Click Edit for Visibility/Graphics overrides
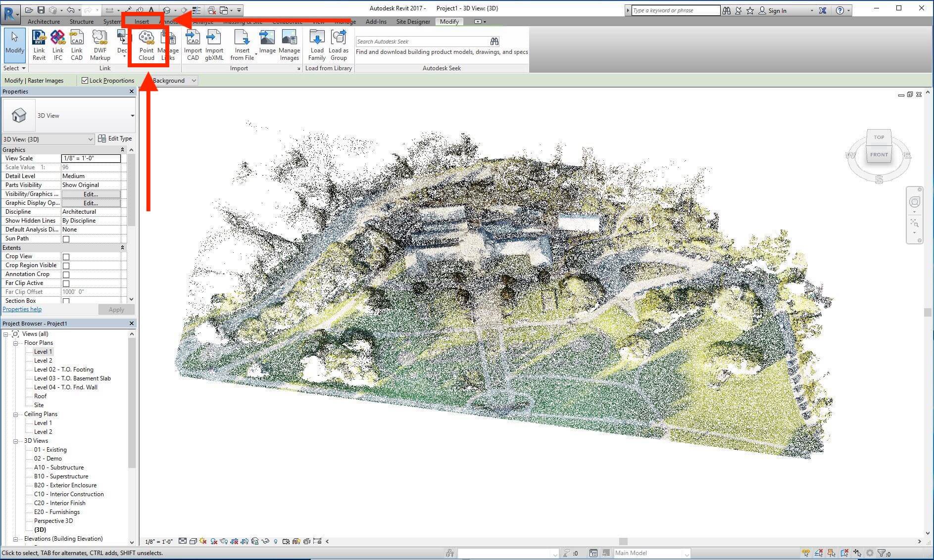This screenshot has width=934, height=560. point(91,194)
